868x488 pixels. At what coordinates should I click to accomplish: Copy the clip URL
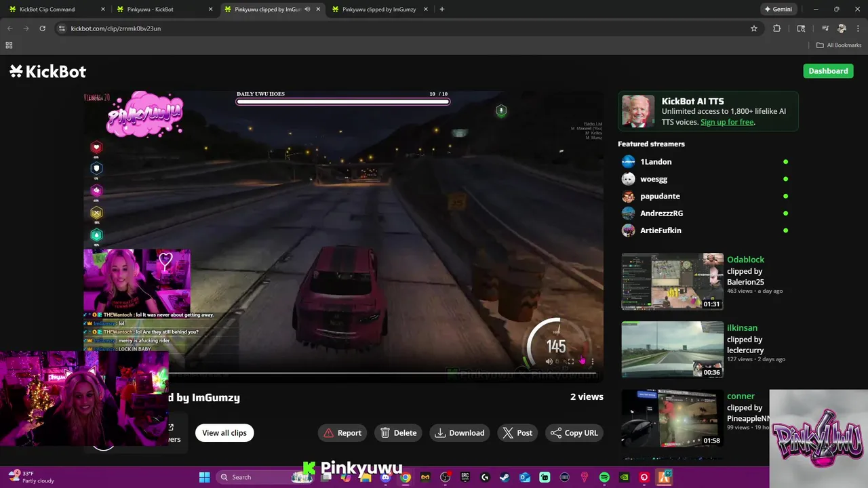(x=574, y=433)
